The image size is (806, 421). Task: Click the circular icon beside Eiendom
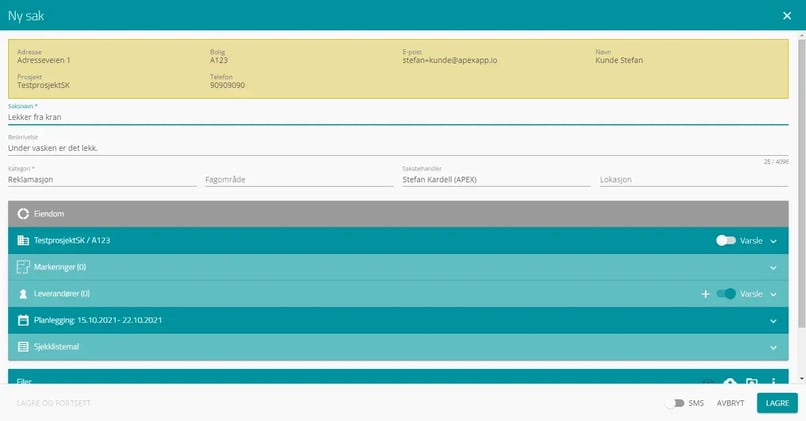click(x=24, y=214)
